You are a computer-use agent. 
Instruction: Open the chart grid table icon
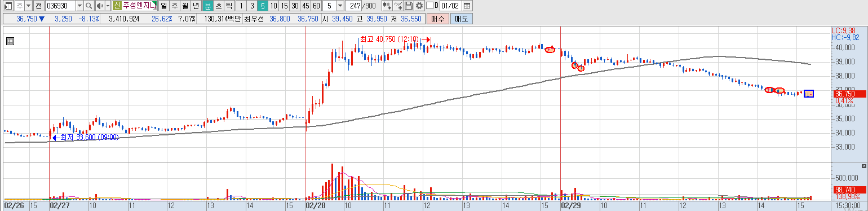click(x=10, y=41)
